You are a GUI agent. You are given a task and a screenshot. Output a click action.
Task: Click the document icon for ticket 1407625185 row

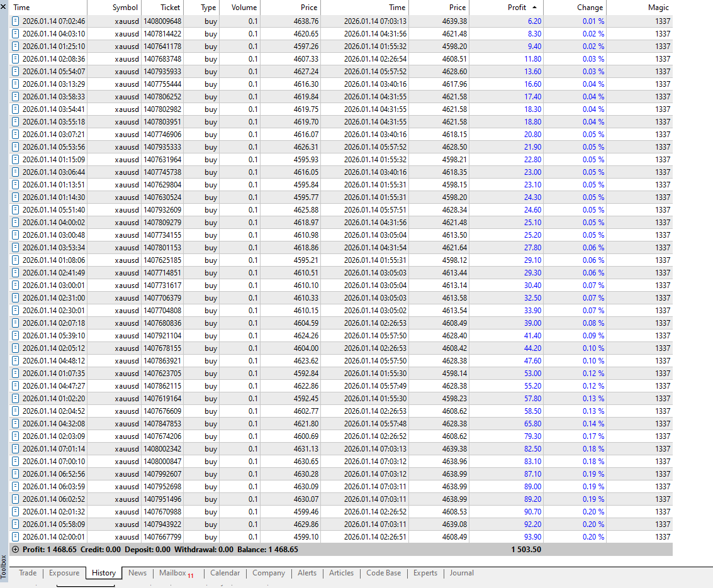tap(16, 260)
